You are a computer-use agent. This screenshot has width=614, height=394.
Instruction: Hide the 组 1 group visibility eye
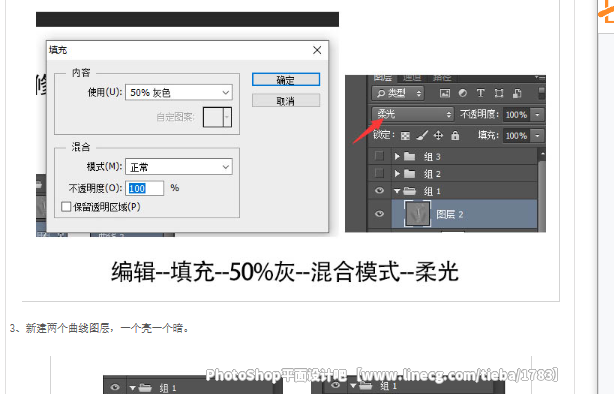click(x=379, y=191)
